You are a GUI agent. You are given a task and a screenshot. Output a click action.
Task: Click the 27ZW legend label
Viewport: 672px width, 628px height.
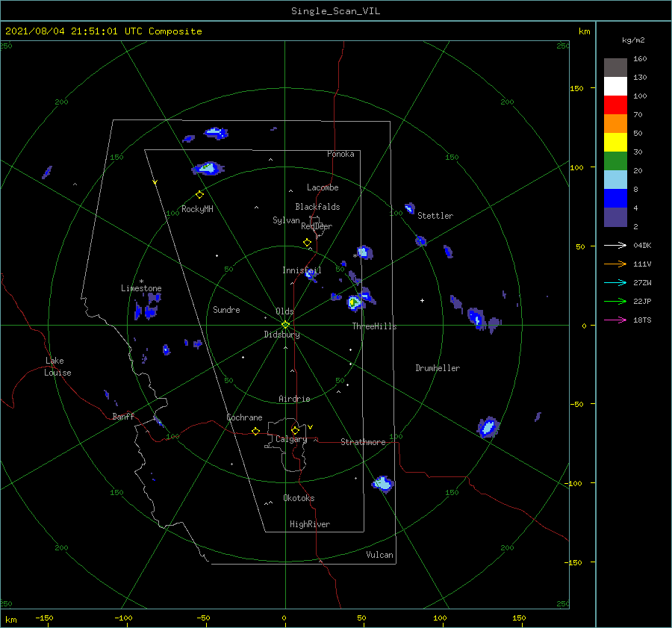coord(642,282)
